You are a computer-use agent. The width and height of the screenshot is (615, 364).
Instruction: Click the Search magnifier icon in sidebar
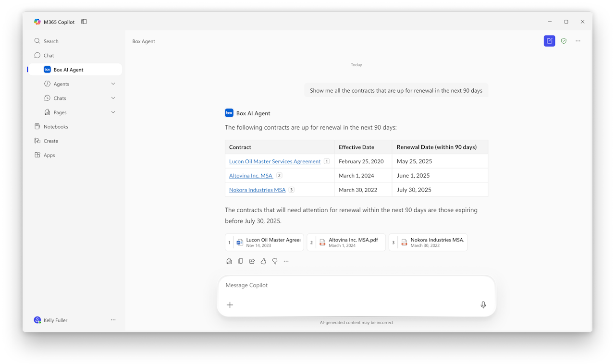[37, 41]
